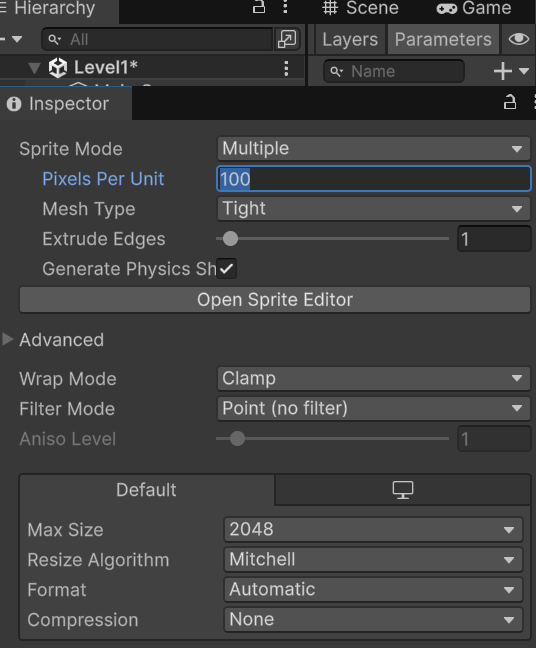
Task: Open the Level1 scene options kebab menu
Action: click(286, 68)
